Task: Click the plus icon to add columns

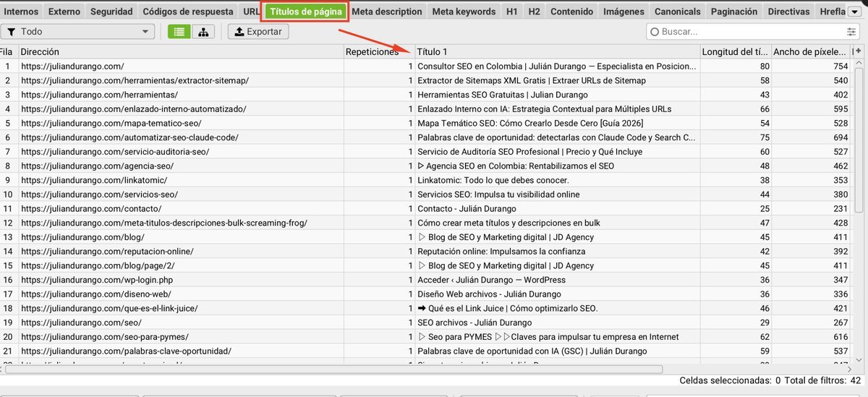Action: click(858, 51)
